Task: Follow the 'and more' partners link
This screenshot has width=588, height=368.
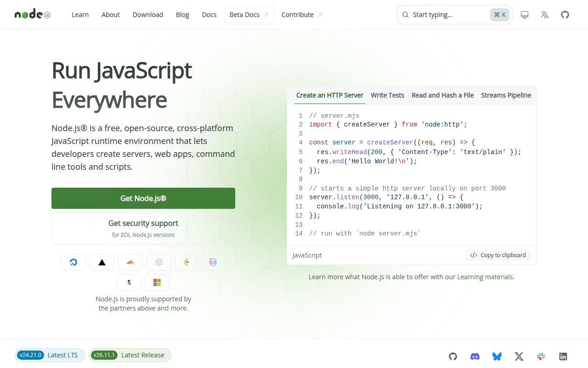Action: point(172,308)
